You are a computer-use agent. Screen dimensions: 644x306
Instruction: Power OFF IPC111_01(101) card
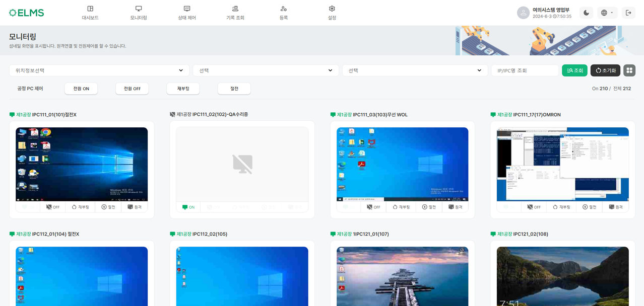coord(53,207)
